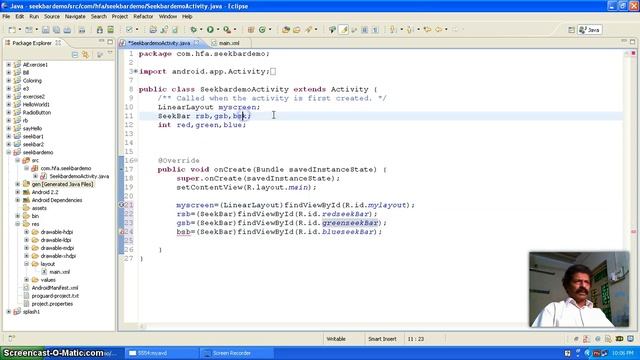Expand the splash1 project
The height and width of the screenshot is (360, 640).
9,311
